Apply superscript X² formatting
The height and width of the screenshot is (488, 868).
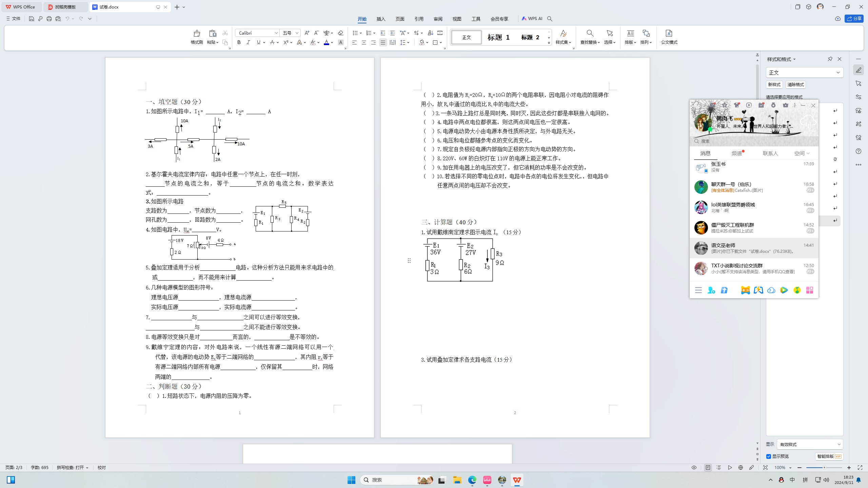(x=286, y=42)
